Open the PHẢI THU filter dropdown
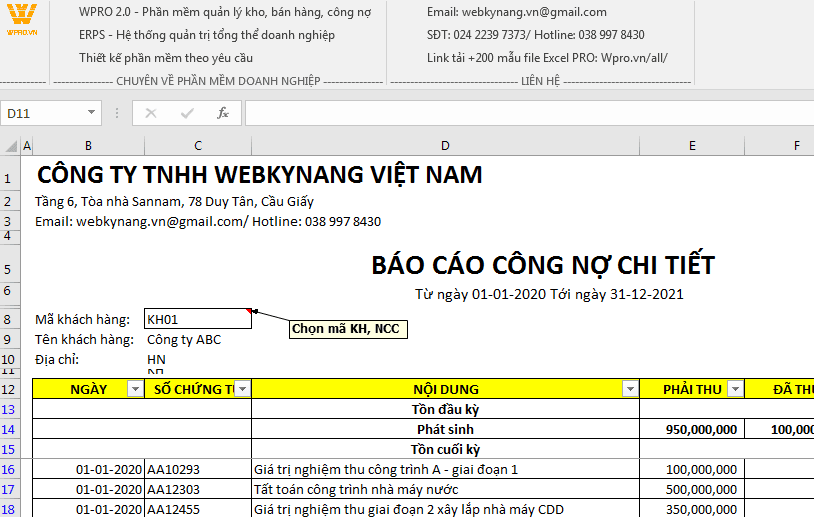The width and height of the screenshot is (814, 517). (735, 389)
